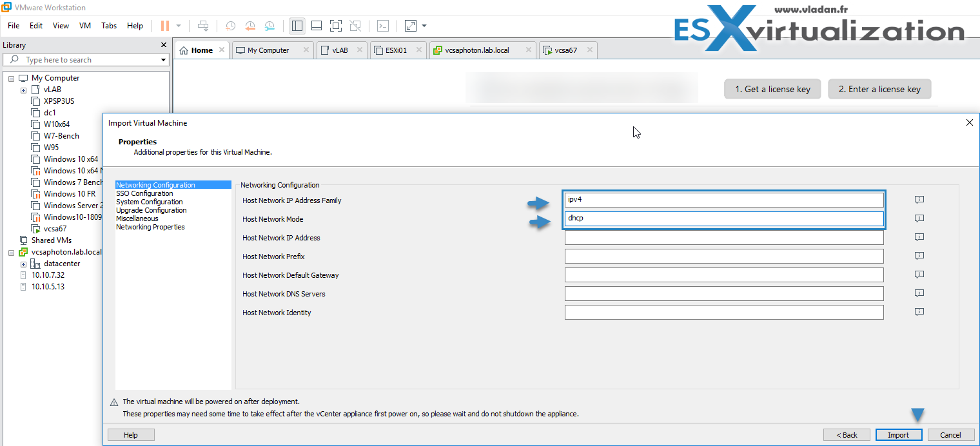The width and height of the screenshot is (980, 446).
Task: Open the library search box dropdown arrow
Action: pyautogui.click(x=163, y=60)
